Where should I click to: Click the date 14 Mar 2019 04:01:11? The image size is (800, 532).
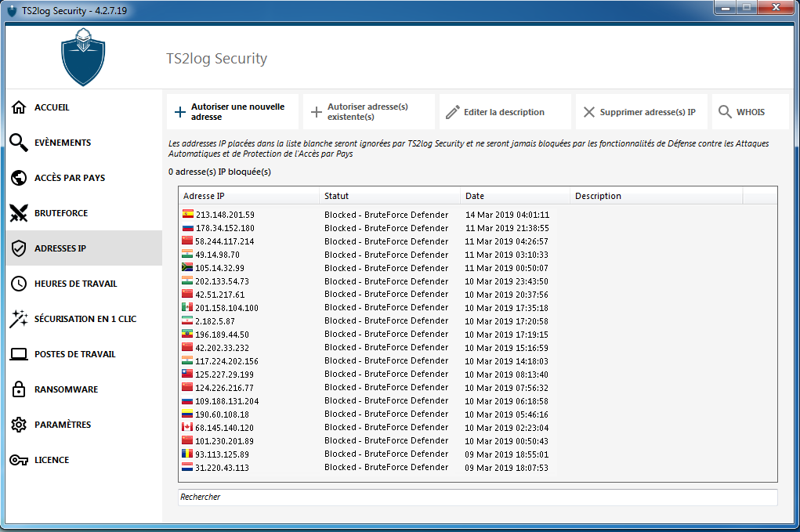pos(507,215)
